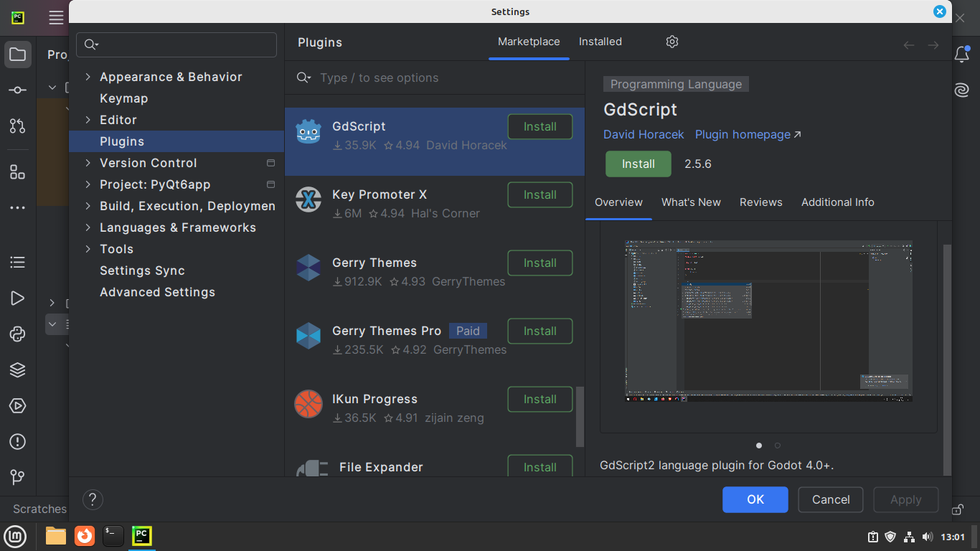Screen dimensions: 980x551
Task: Open the David Horacek vendor link
Action: pos(644,135)
